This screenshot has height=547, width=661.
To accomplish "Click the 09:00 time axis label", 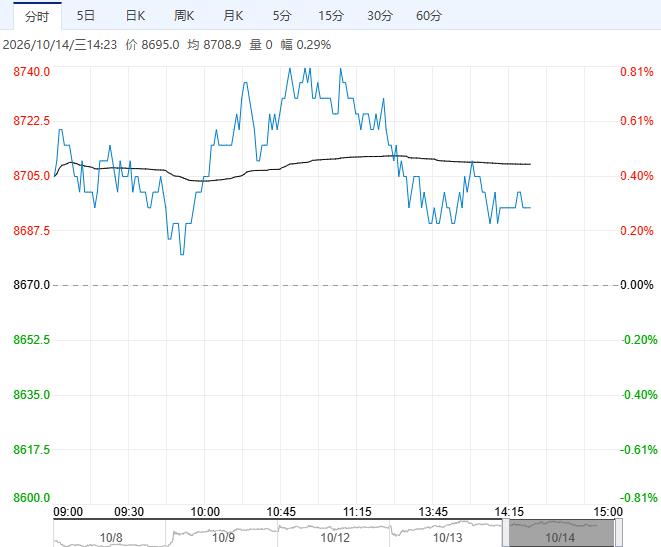I will coord(68,512).
